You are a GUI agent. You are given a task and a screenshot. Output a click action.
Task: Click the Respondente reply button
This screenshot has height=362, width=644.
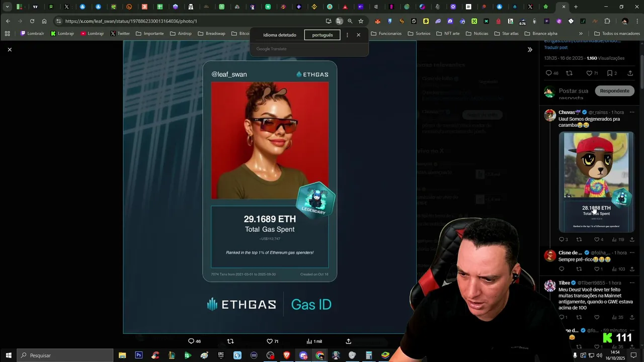pos(614,90)
